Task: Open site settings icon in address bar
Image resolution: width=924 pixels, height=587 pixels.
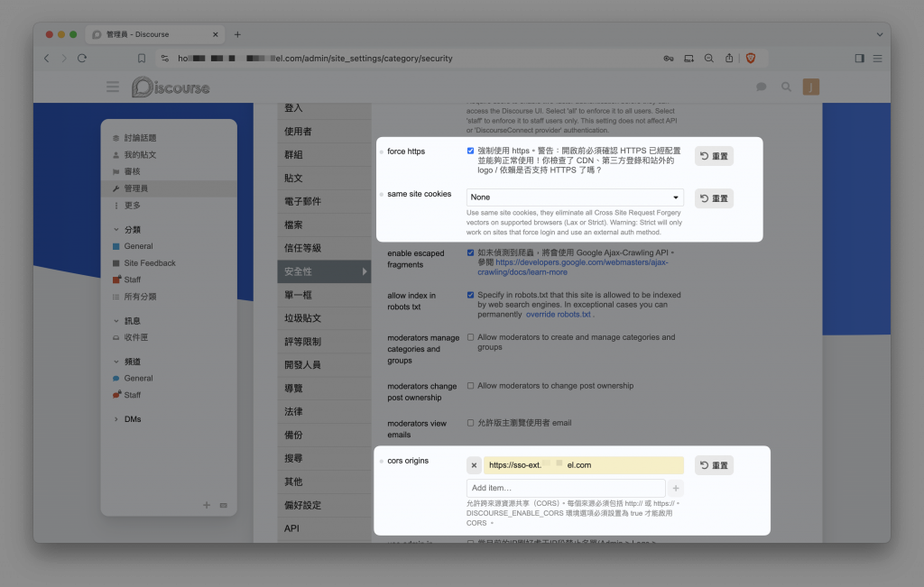Action: pos(165,59)
